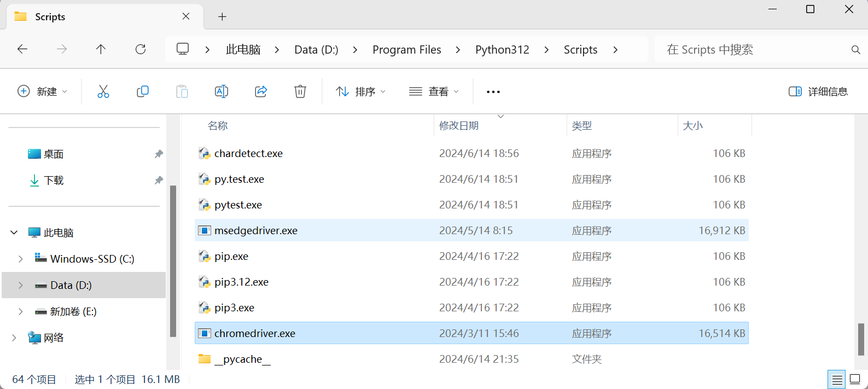
Task: Expand 新加卷 (E:) tree node
Action: 20,311
